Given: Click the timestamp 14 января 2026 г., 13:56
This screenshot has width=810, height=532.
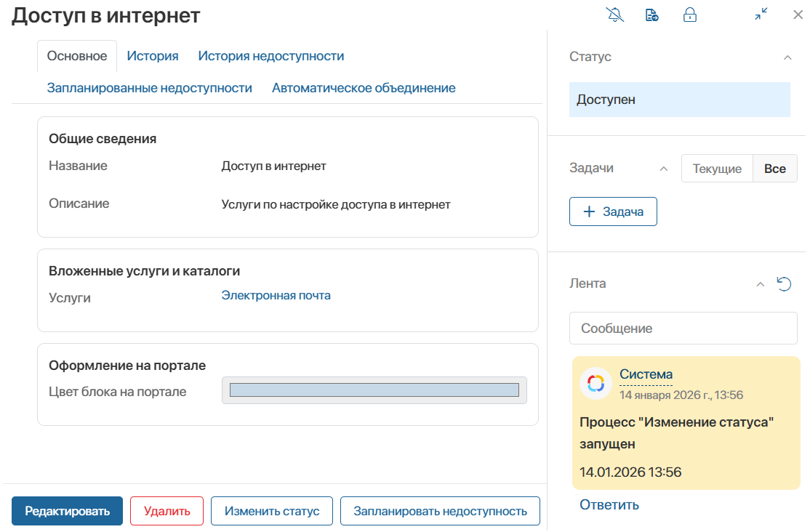Looking at the screenshot, I should [x=681, y=395].
